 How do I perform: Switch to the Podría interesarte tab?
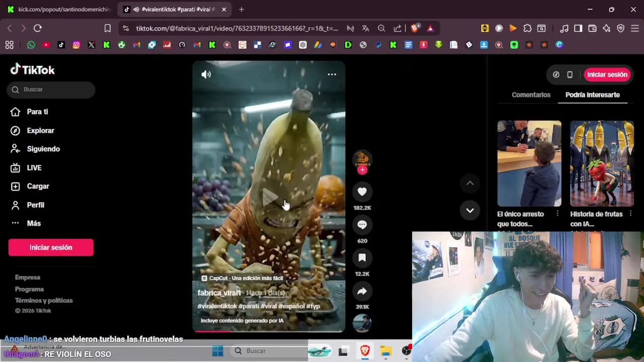[x=593, y=95]
